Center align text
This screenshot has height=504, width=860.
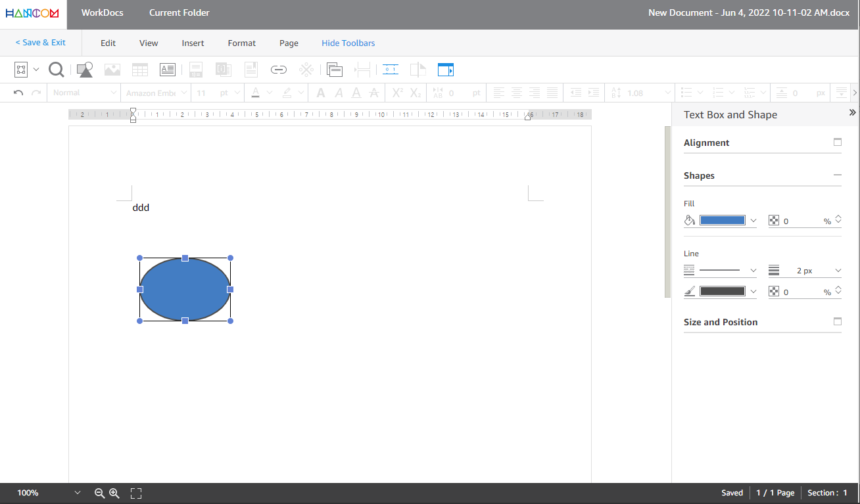(x=517, y=93)
